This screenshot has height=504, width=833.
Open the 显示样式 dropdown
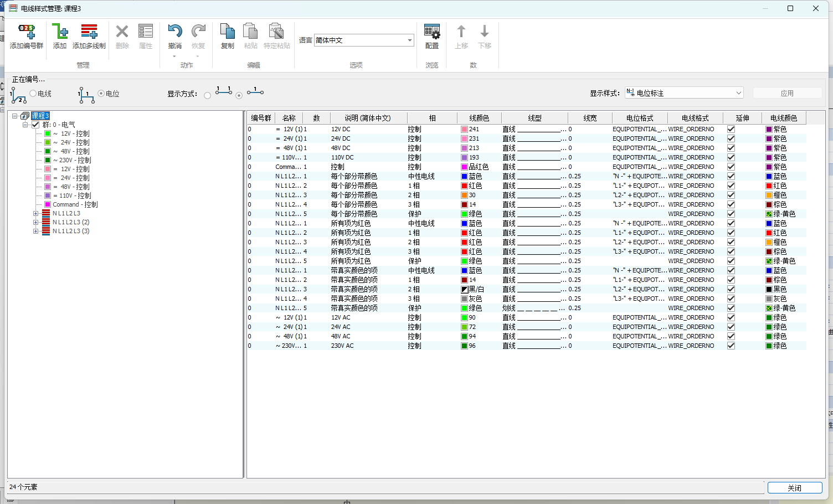tap(738, 93)
